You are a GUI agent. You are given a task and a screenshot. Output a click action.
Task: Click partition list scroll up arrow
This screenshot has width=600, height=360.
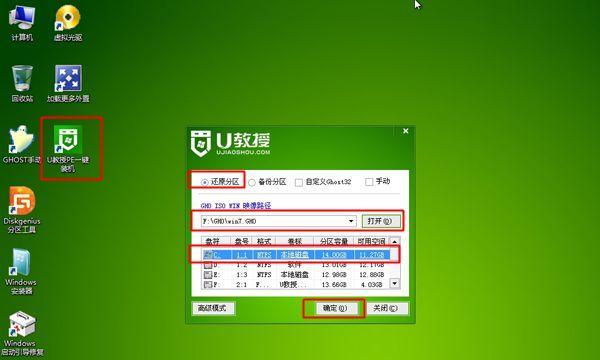click(x=395, y=241)
